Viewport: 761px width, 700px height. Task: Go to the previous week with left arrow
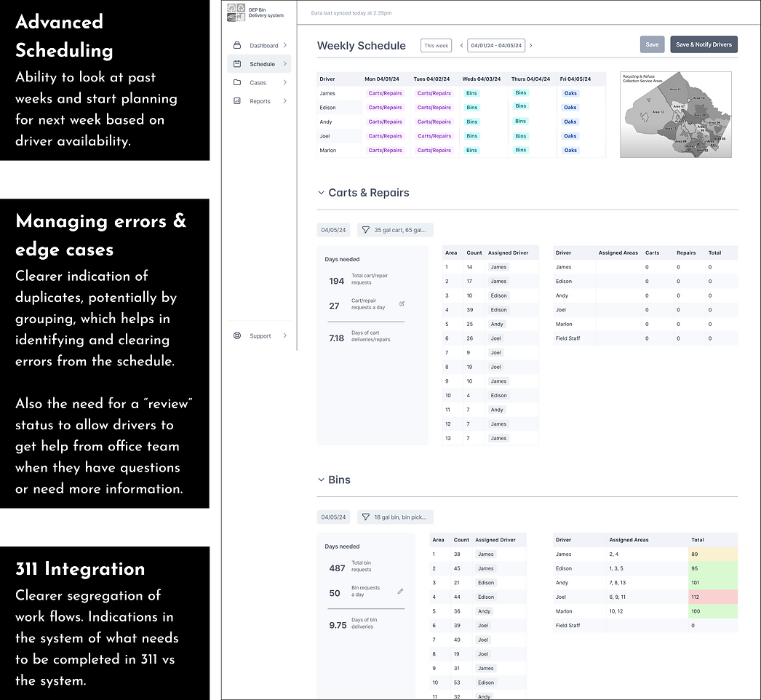(x=461, y=46)
